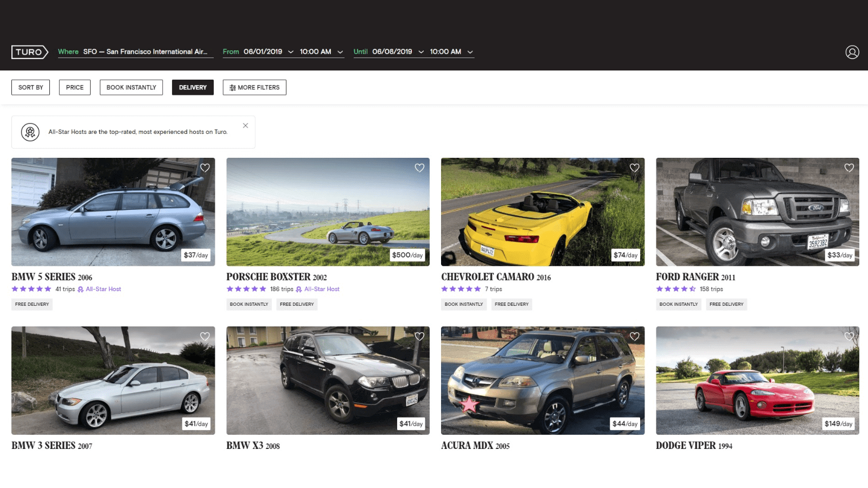
Task: Favorite the BMW 5 Series heart
Action: [205, 168]
